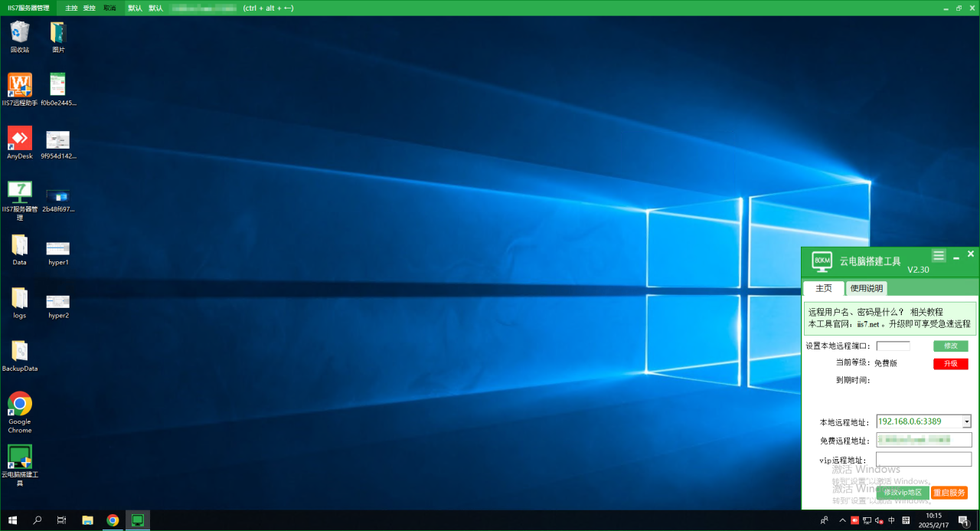Switch to the 使用说明 tab

(867, 288)
